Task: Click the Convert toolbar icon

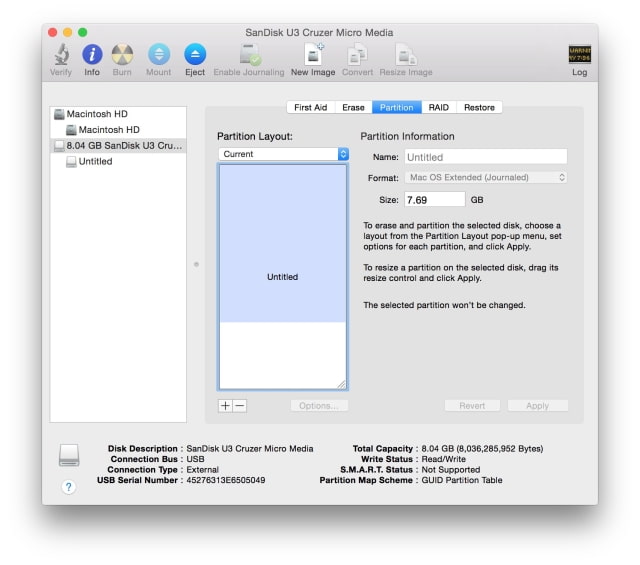Action: click(357, 54)
